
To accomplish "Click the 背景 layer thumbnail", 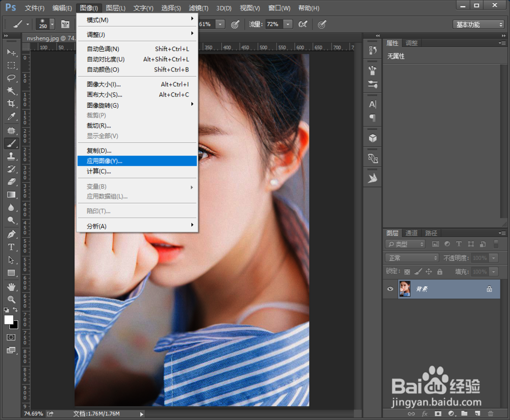I will pyautogui.click(x=404, y=289).
